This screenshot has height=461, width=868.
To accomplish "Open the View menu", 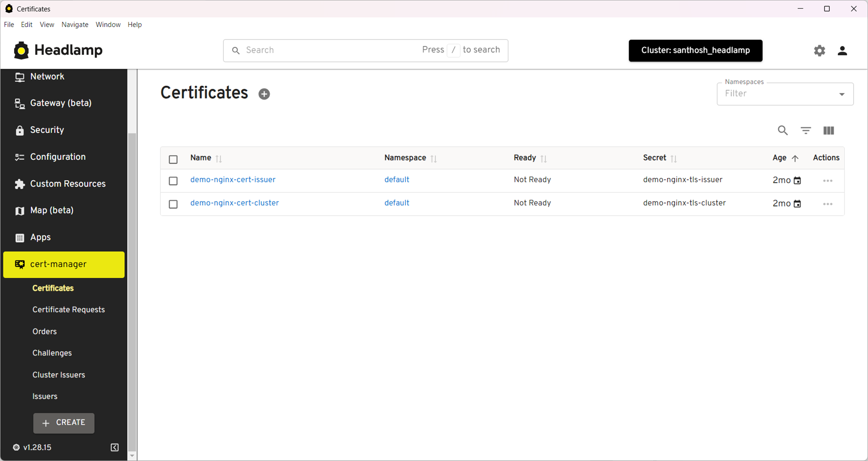I will (x=47, y=25).
